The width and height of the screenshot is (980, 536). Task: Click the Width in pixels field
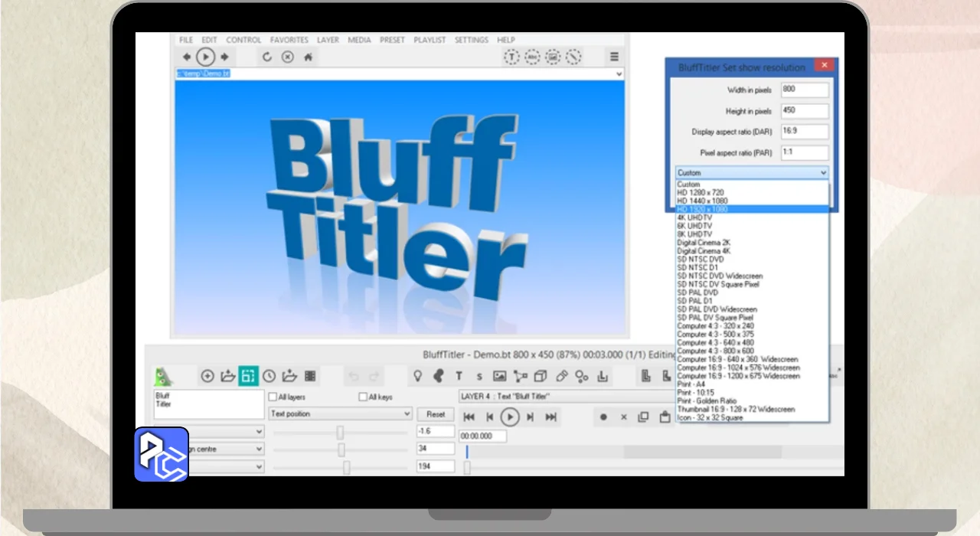(x=805, y=90)
